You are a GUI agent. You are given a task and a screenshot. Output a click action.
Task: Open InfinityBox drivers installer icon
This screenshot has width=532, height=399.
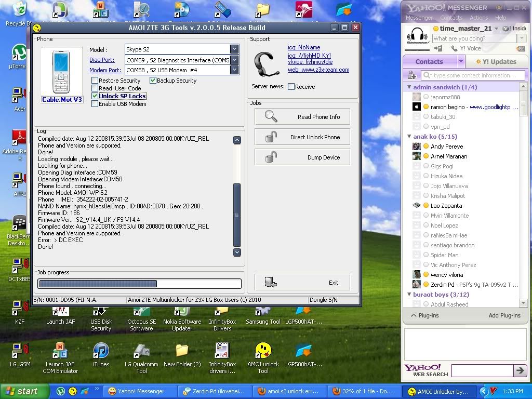[222, 351]
